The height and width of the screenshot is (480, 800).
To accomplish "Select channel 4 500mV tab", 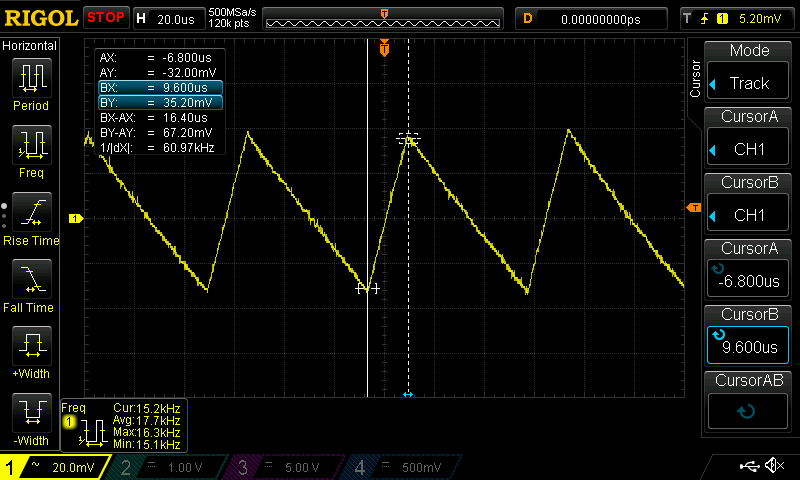I will point(402,467).
